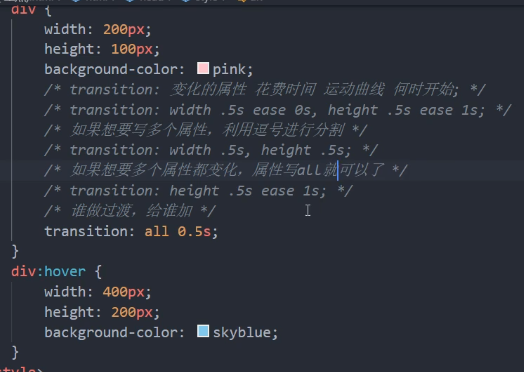Image resolution: width=524 pixels, height=372 pixels.
Task: Click the comment starting '如果想要写多个属性'
Action: click(x=206, y=130)
